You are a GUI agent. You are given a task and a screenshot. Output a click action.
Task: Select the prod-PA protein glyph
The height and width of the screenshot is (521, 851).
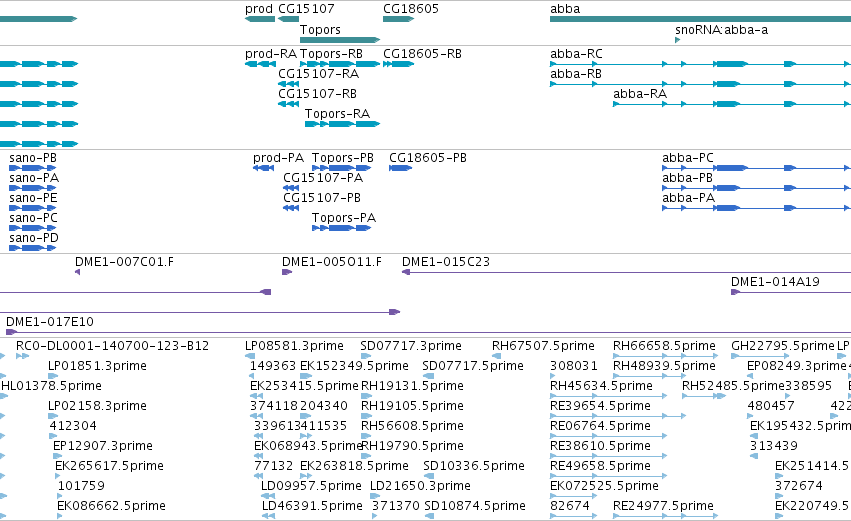[x=263, y=168]
